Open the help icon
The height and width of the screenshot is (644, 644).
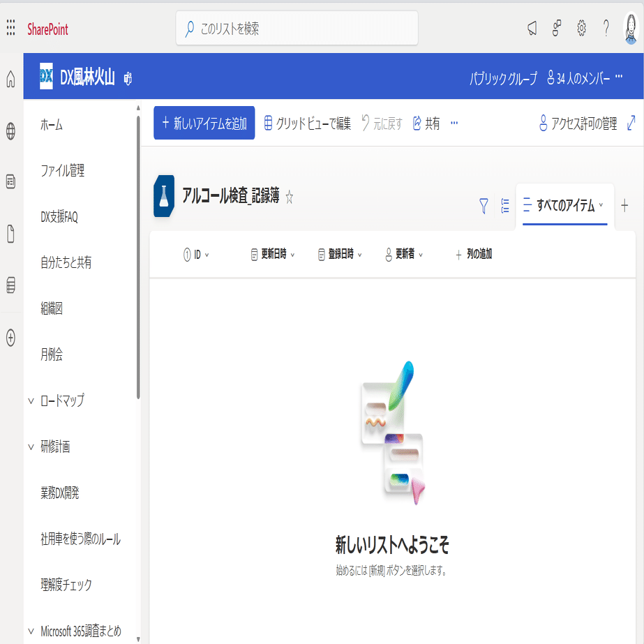[606, 28]
